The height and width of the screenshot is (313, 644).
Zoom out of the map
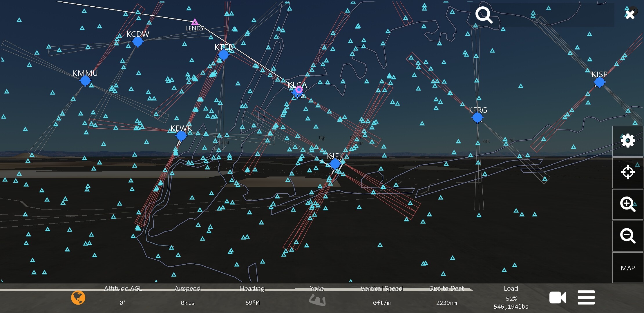627,236
